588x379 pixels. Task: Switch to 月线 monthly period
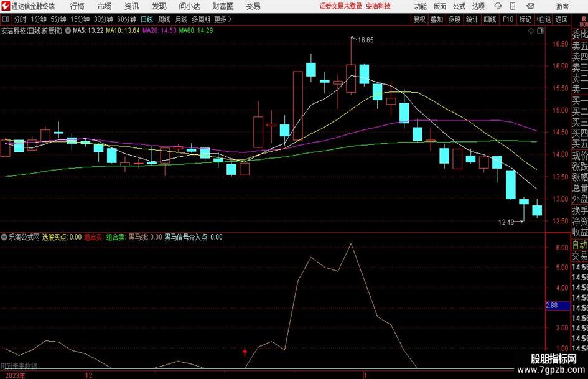point(182,19)
